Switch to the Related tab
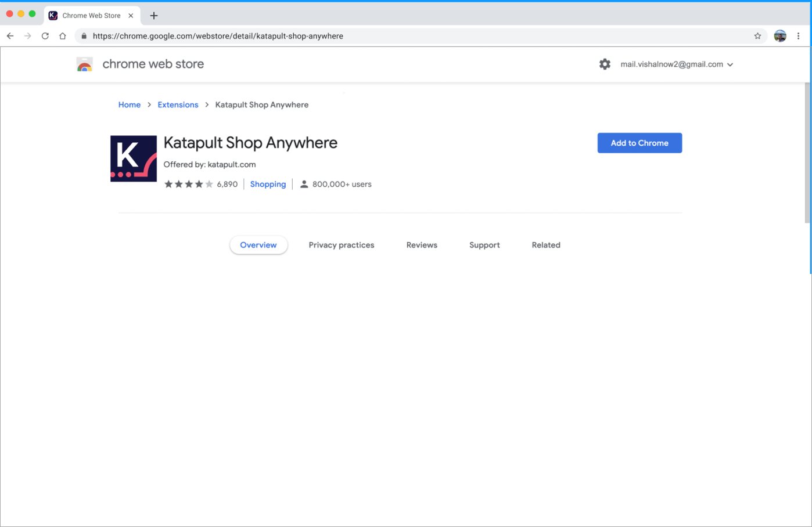 coord(546,245)
